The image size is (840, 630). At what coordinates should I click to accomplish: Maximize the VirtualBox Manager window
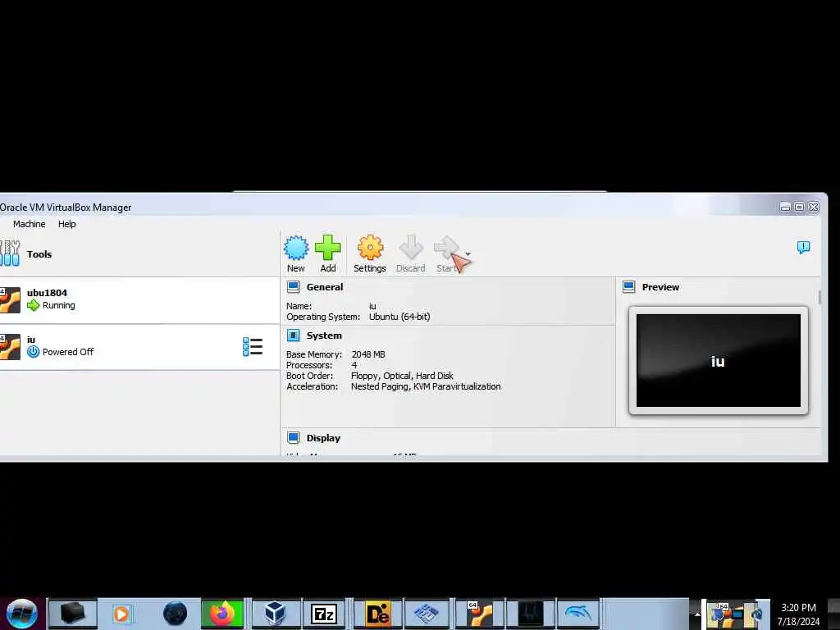(x=799, y=207)
